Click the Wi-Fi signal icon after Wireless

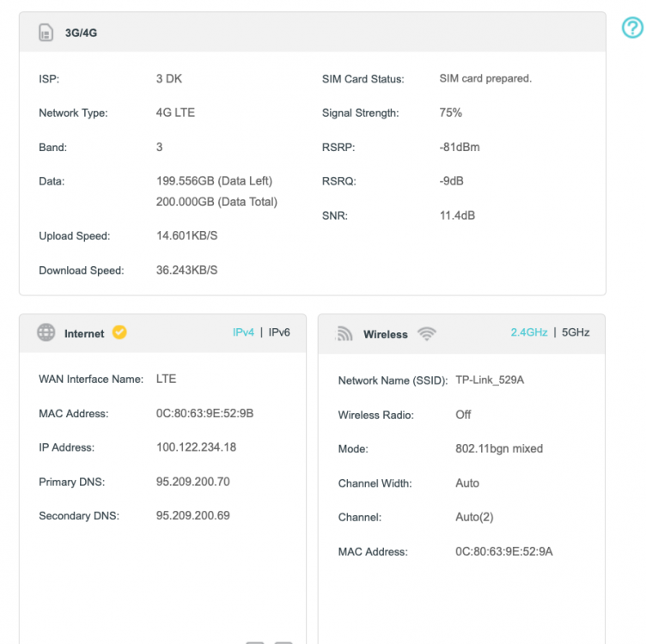point(426,334)
